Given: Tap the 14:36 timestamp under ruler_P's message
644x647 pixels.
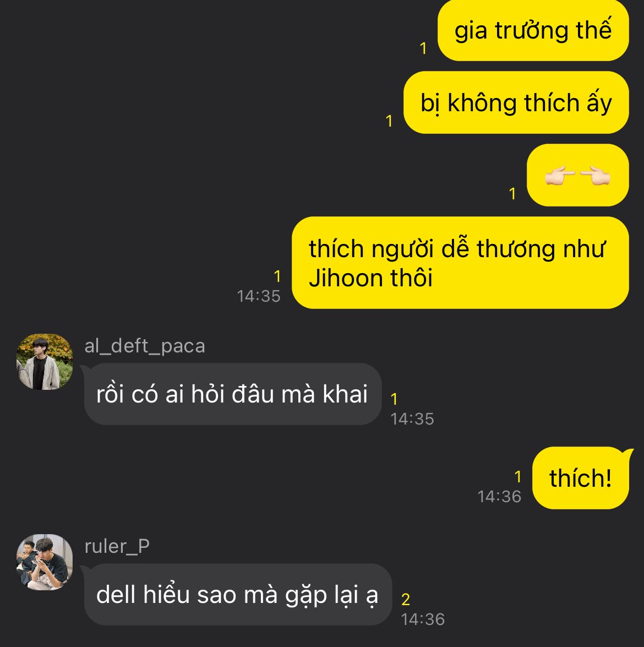Looking at the screenshot, I should (x=423, y=619).
